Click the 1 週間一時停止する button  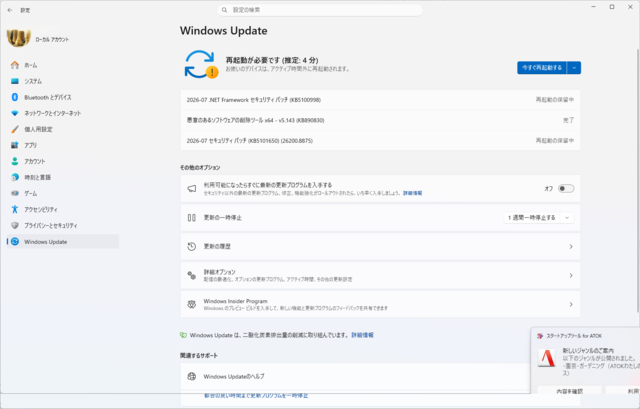(532, 218)
